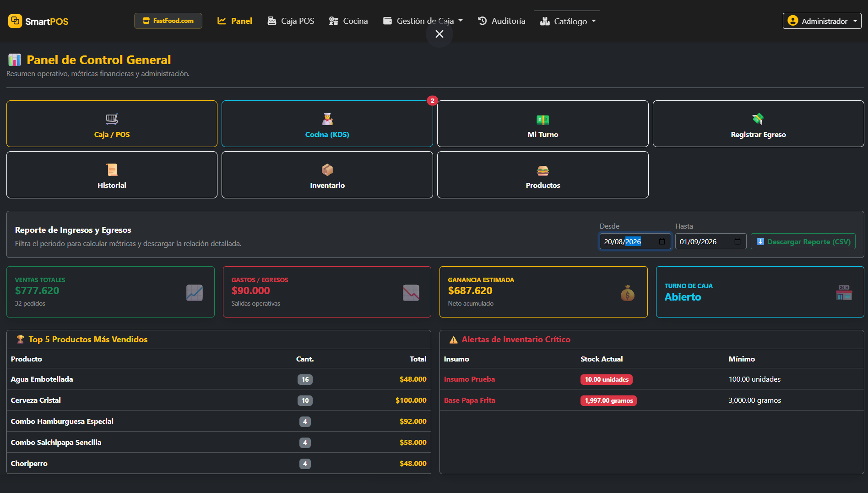Image resolution: width=868 pixels, height=493 pixels.
Task: Select Combo Salchipapa Sencilla product name
Action: (x=56, y=442)
